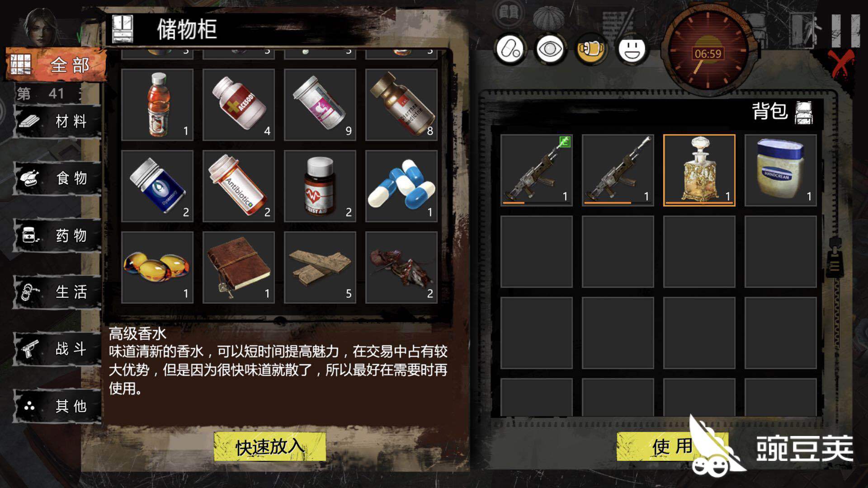Viewport: 868px width, 488px height.
Task: Open the pill status icon
Action: [510, 49]
